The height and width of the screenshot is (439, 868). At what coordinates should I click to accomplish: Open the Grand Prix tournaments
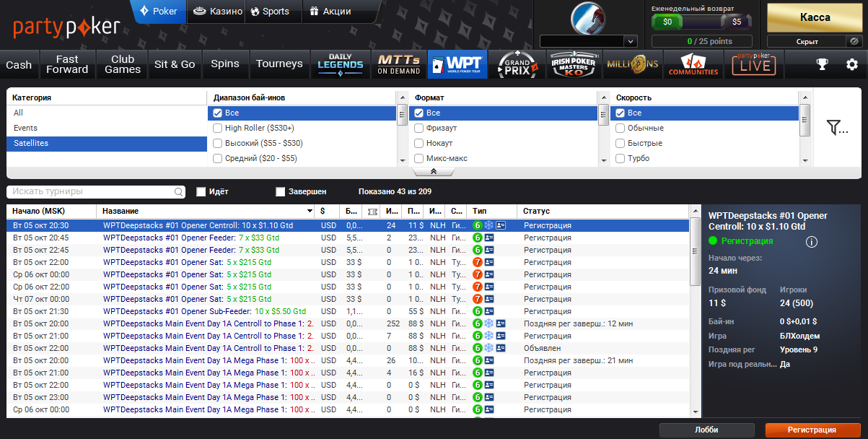tap(517, 64)
